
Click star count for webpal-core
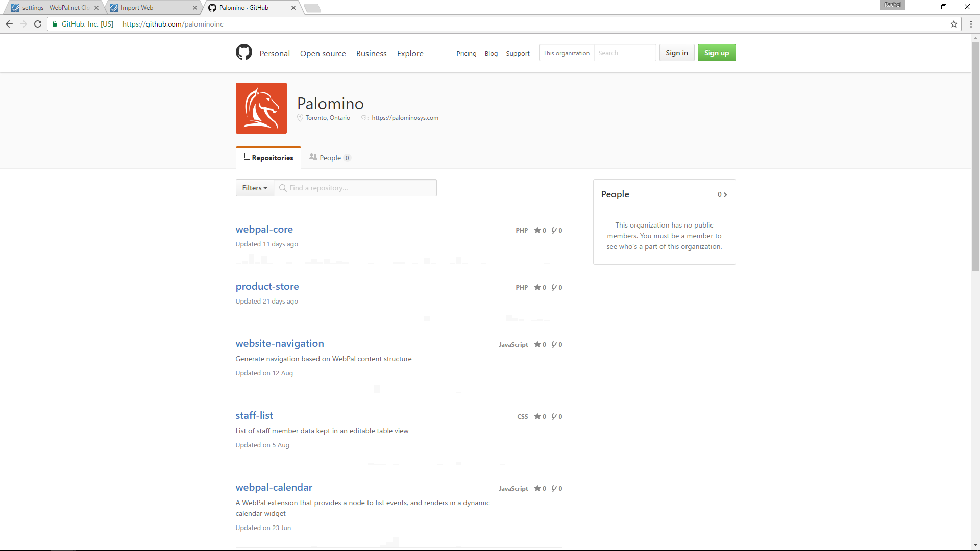[x=540, y=231]
